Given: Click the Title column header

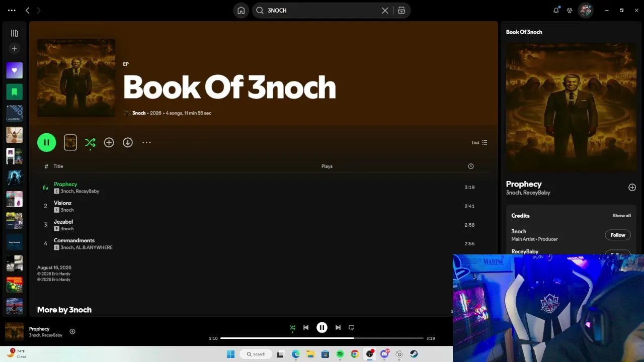Looking at the screenshot, I should 58,166.
